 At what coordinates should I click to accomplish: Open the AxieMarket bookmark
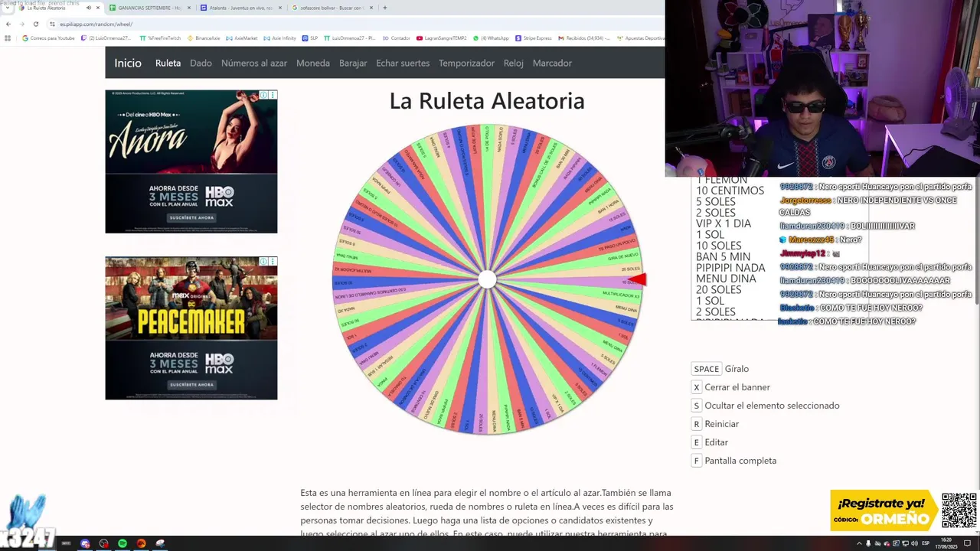tap(242, 37)
